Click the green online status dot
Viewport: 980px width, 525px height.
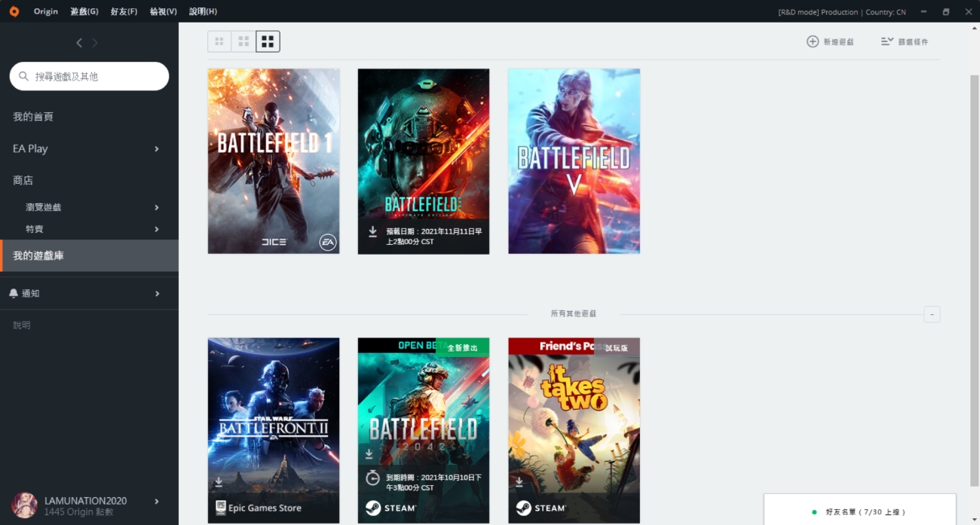814,512
